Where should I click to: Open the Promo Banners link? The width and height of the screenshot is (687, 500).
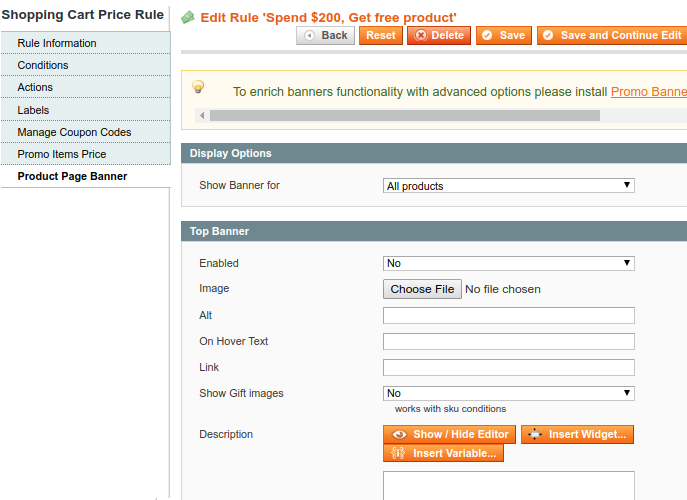[648, 91]
